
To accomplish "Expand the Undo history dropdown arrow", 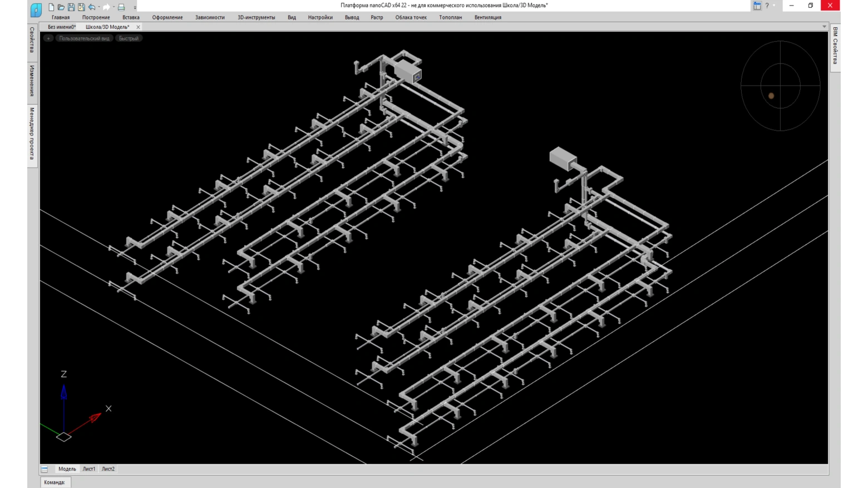I will click(99, 7).
